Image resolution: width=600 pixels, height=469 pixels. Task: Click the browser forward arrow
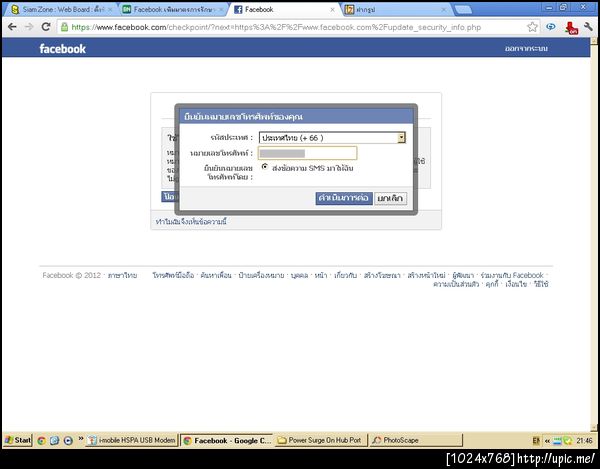point(29,27)
